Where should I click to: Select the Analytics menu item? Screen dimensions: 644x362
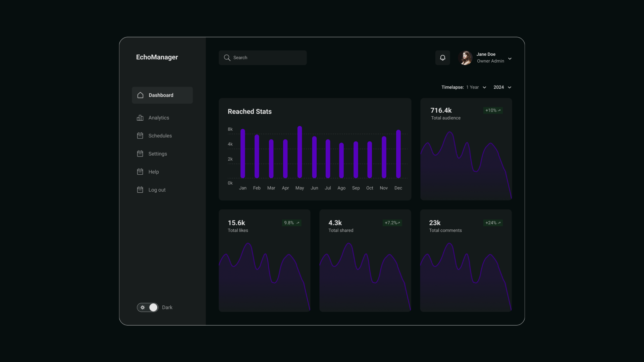[158, 118]
